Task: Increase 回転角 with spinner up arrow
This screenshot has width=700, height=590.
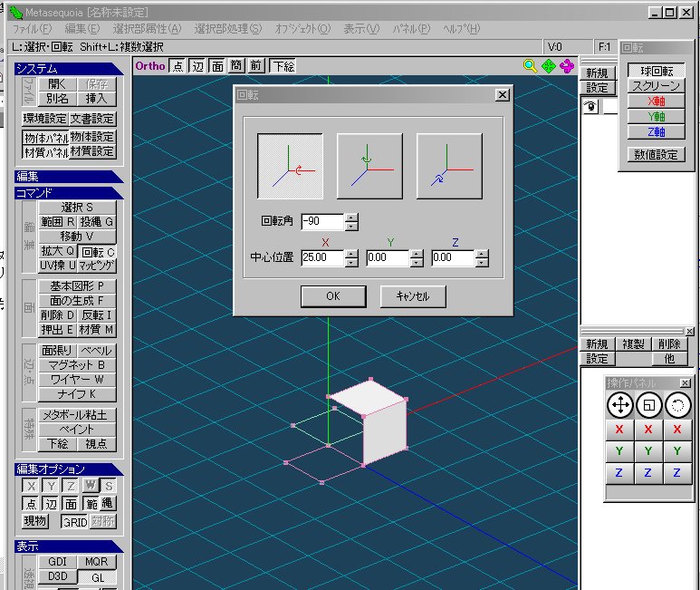Action: [351, 218]
